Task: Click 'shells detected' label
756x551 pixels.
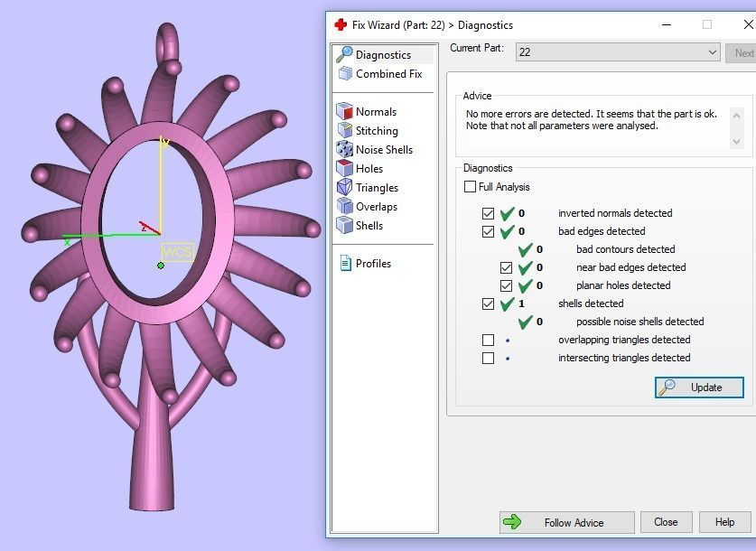Action: 591,304
